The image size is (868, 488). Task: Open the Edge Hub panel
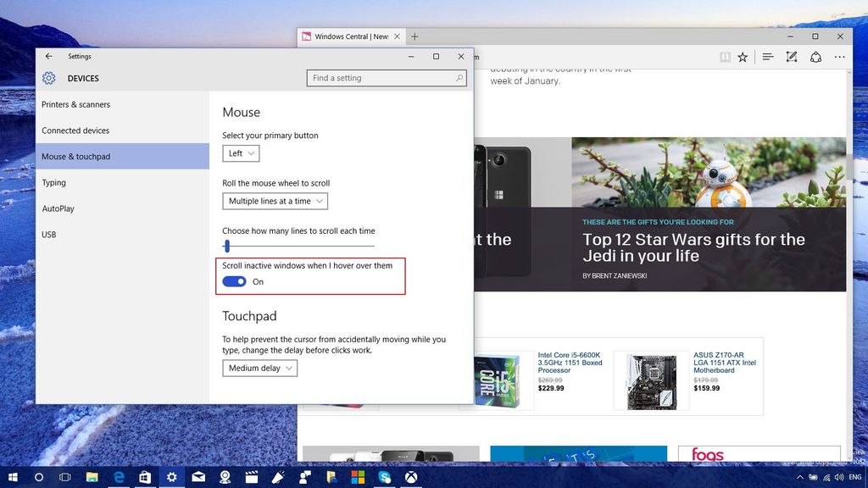767,57
